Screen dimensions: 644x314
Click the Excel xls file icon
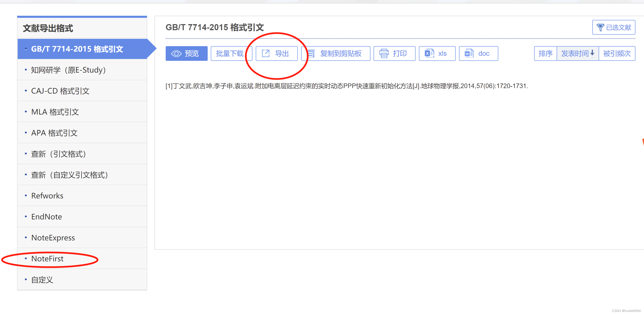pyautogui.click(x=429, y=53)
